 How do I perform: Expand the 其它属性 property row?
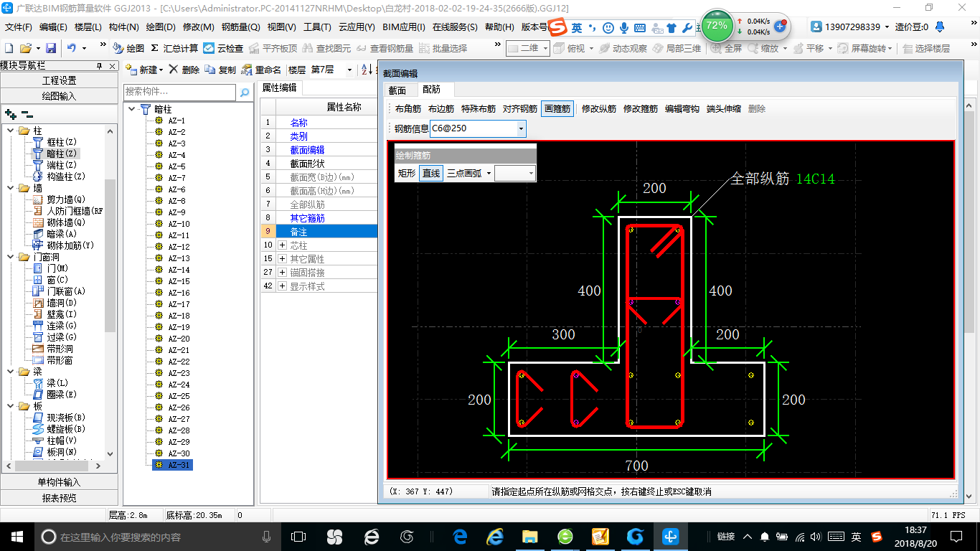pos(282,259)
